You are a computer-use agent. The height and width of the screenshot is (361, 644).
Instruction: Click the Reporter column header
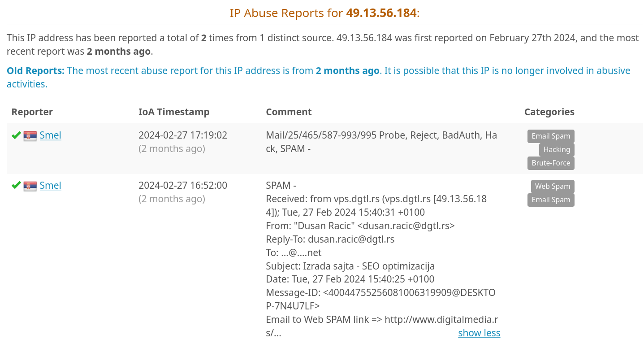coord(32,112)
